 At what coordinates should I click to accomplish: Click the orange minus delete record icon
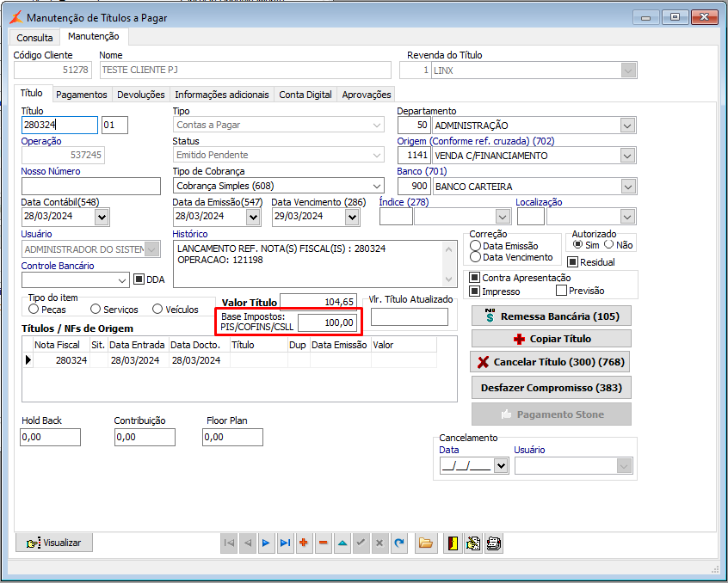323,543
